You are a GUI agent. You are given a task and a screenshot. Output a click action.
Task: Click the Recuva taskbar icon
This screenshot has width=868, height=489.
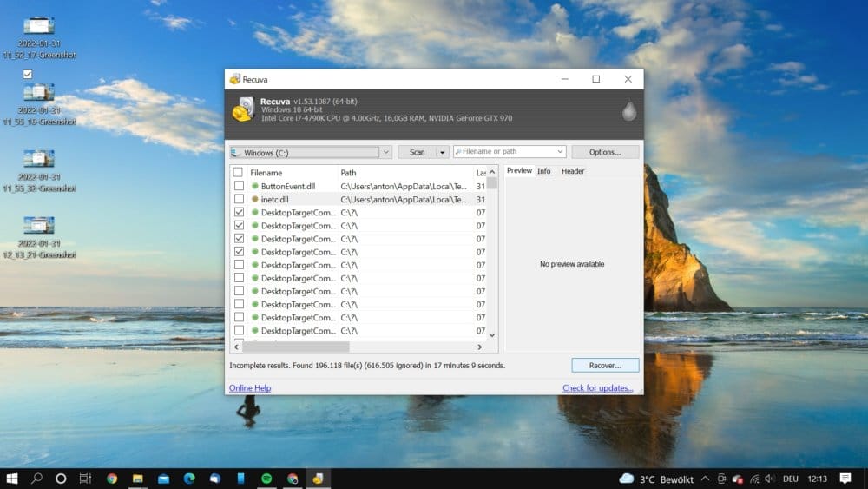[318, 479]
